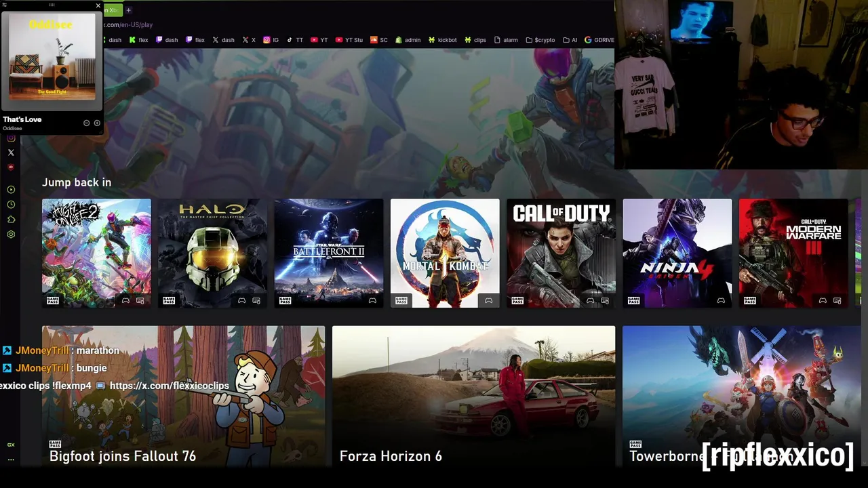Expand the 'AI' bookmarks folder
Image resolution: width=868 pixels, height=488 pixels.
point(570,40)
